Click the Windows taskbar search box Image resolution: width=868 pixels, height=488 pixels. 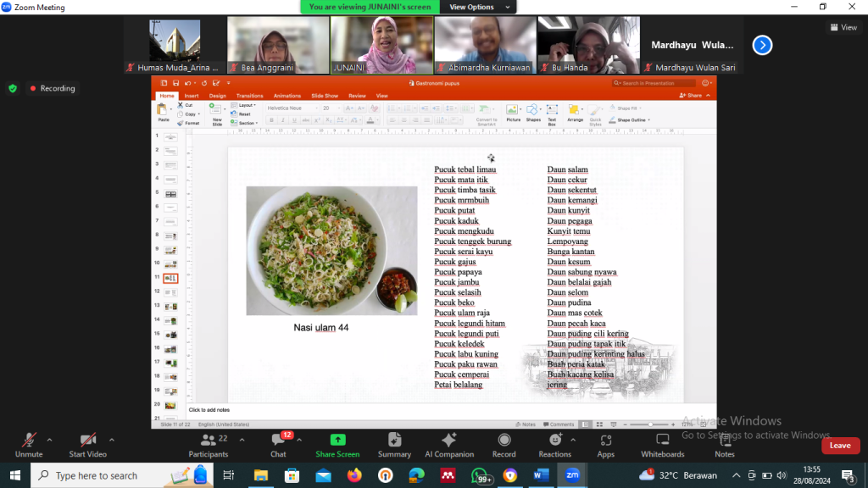(114, 475)
